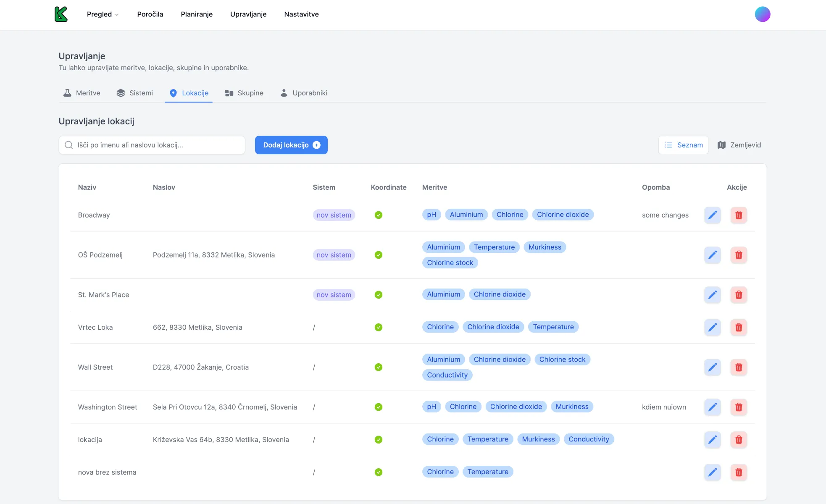Click the Skupy groups tab
The width and height of the screenshot is (826, 504).
coord(250,92)
